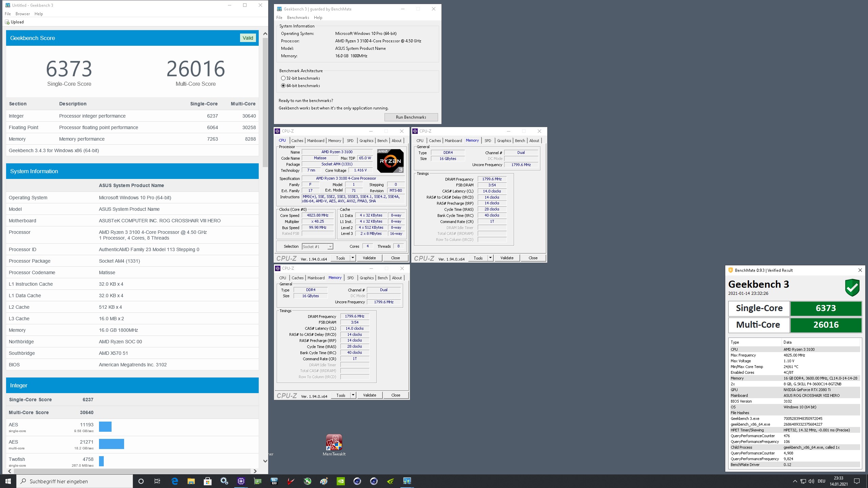Open the Socket #1 selection dropdown in CPU-Z
Viewport: 868px width, 488px height.
click(318, 246)
